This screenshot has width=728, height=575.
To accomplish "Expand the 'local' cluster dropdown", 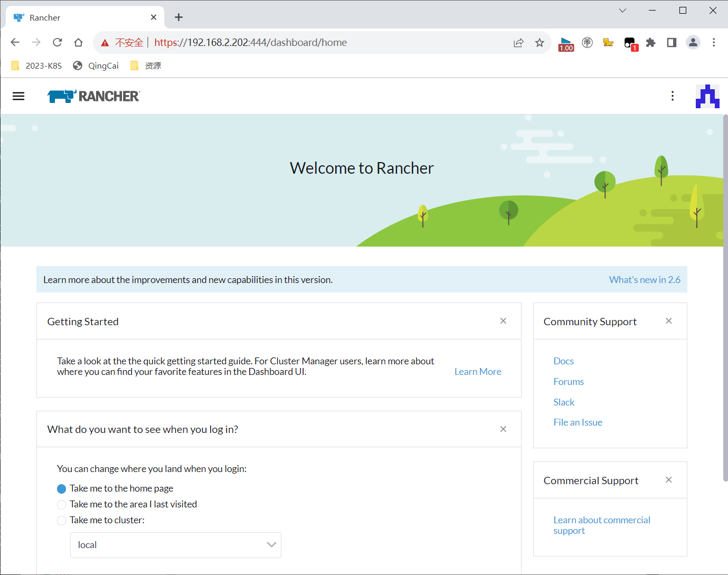I will (x=175, y=545).
